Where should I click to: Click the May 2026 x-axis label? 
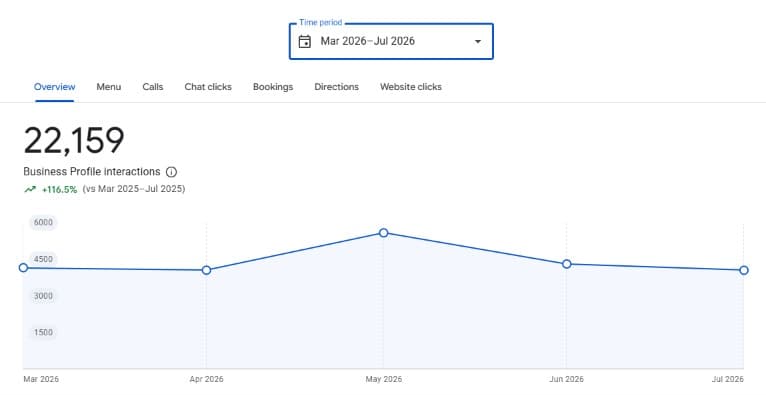(x=383, y=379)
